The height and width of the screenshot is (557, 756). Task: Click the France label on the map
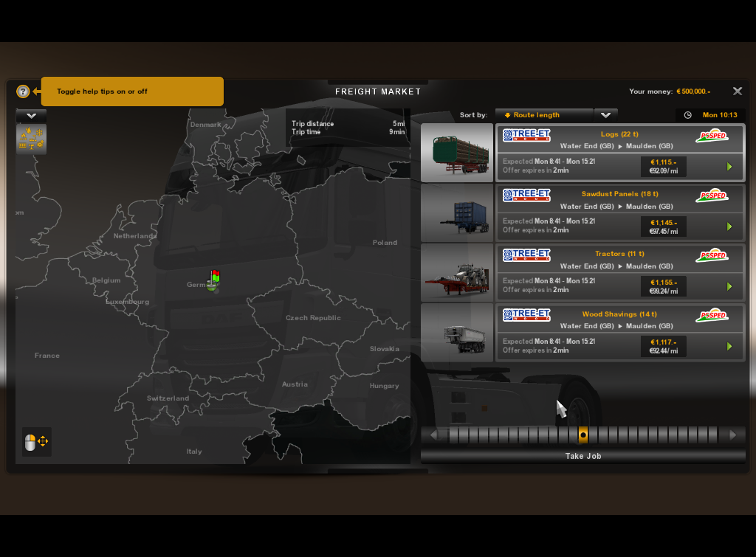click(x=47, y=355)
